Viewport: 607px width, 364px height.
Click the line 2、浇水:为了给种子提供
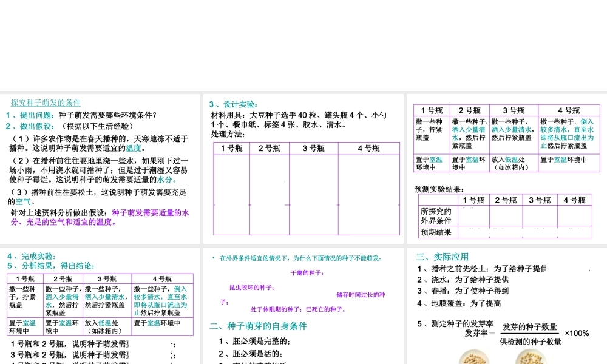pos(463,280)
